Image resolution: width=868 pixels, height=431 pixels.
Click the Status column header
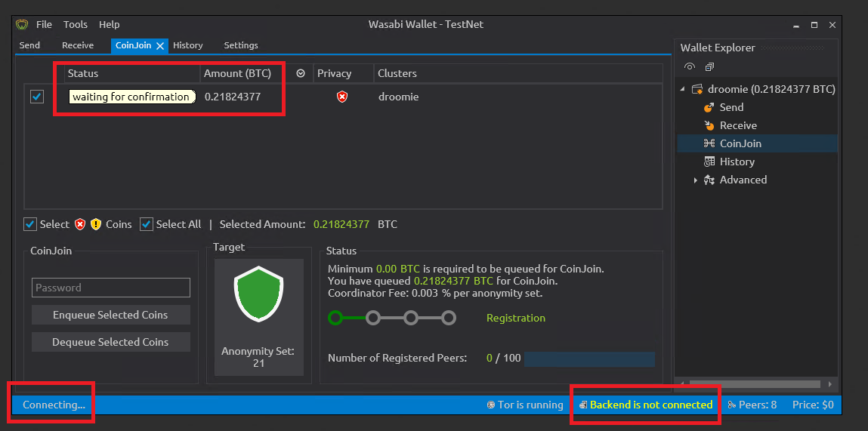tap(131, 73)
